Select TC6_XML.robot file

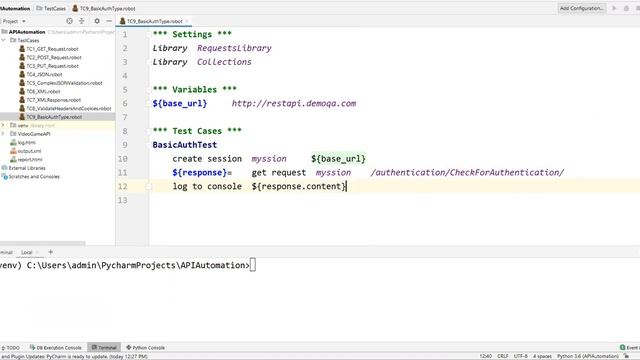tap(43, 91)
